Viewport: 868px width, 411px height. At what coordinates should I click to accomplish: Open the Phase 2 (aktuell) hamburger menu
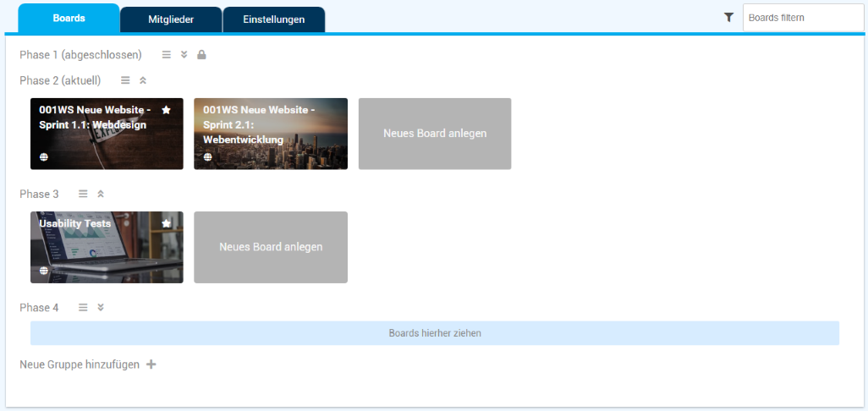click(125, 80)
